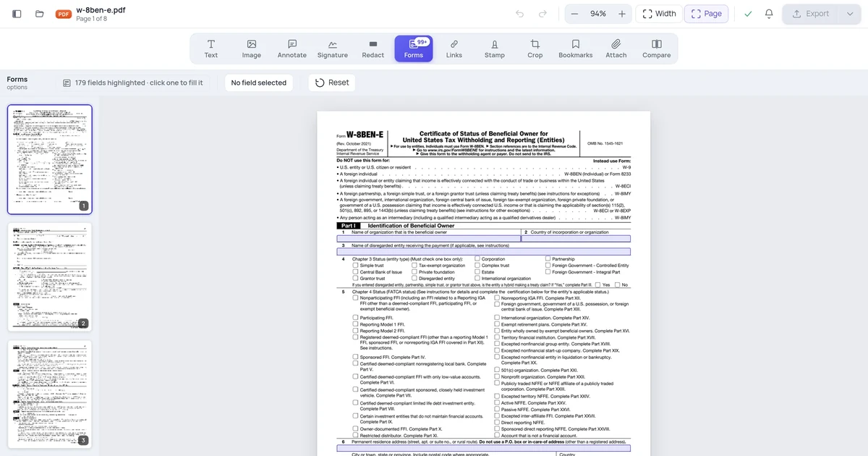Viewport: 868px width, 456px height.
Task: Click the permanent residence address field
Action: [x=484, y=448]
